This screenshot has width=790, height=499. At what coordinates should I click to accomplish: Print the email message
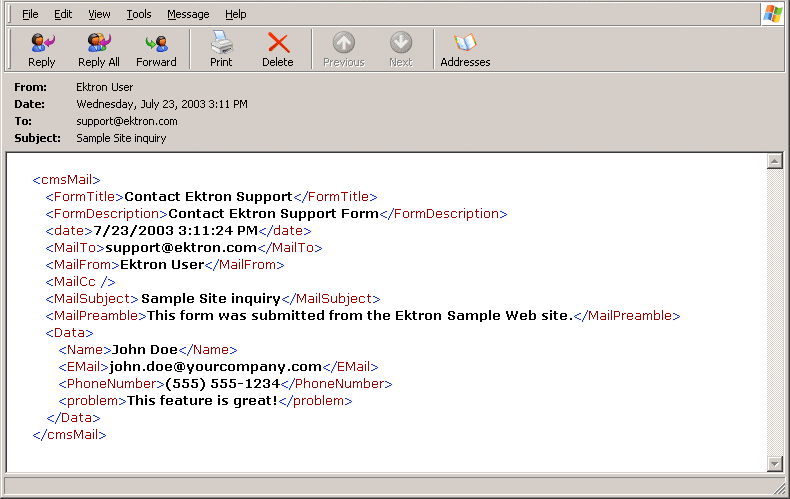click(221, 50)
